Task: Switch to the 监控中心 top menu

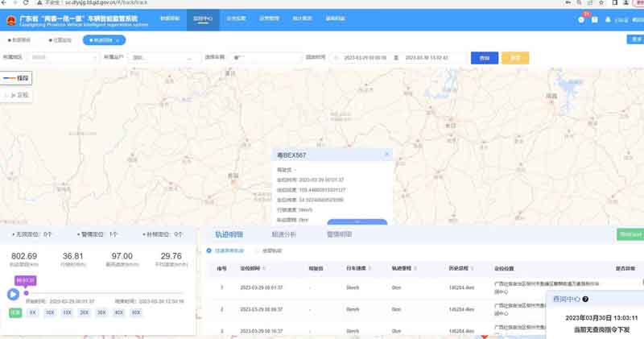Action: (x=203, y=17)
